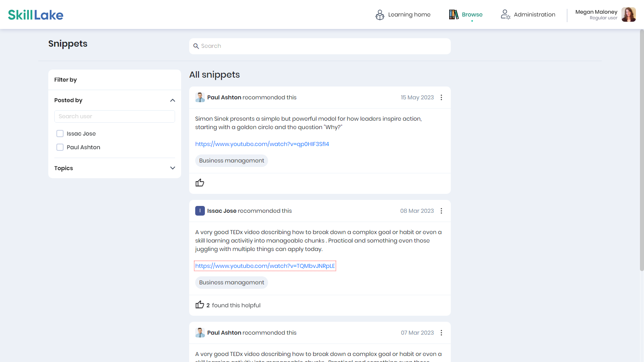Open the Learning home menu
The image size is (644, 362).
point(403,15)
